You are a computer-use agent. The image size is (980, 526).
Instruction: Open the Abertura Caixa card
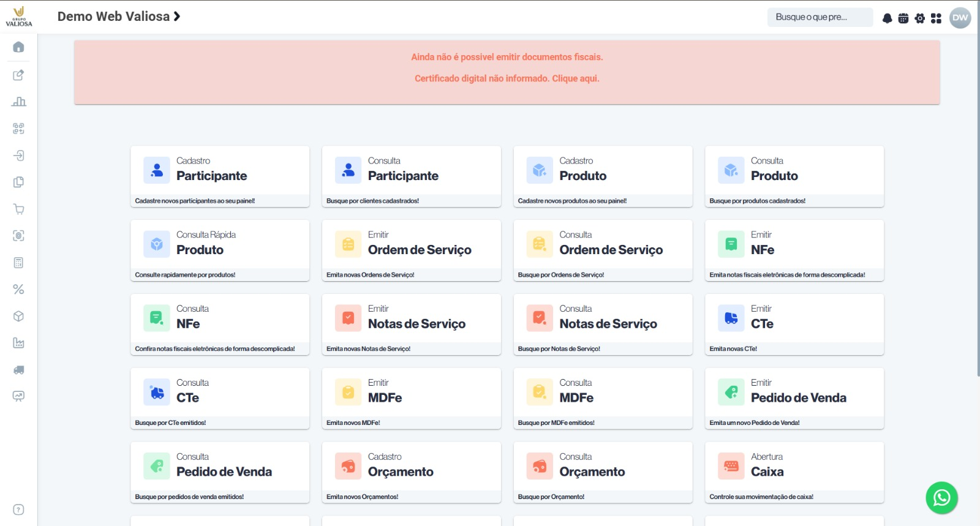point(794,472)
